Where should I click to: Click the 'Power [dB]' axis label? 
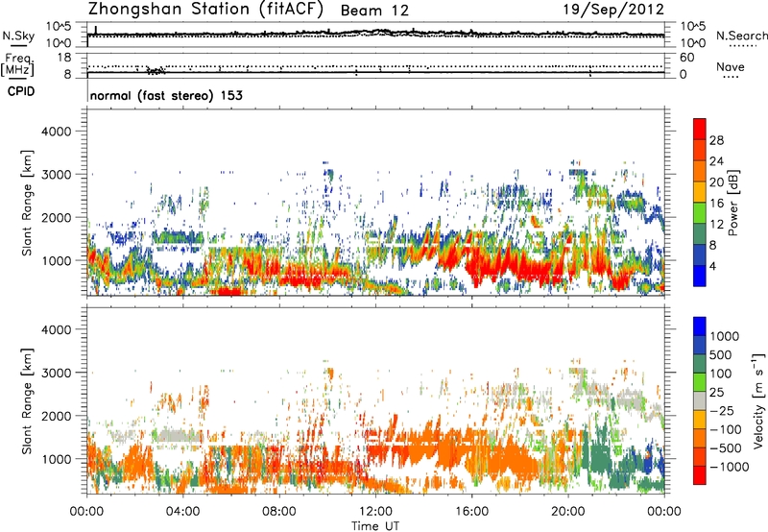[732, 203]
